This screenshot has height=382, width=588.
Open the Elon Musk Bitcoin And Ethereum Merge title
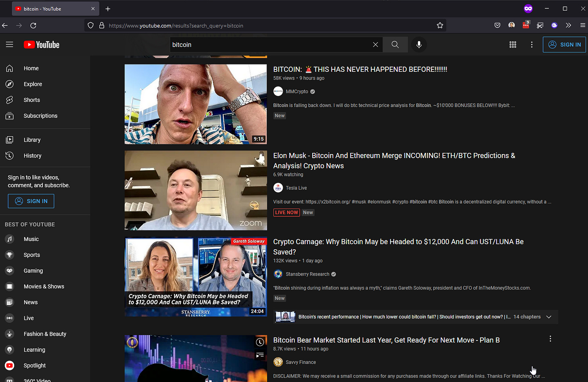tap(394, 161)
